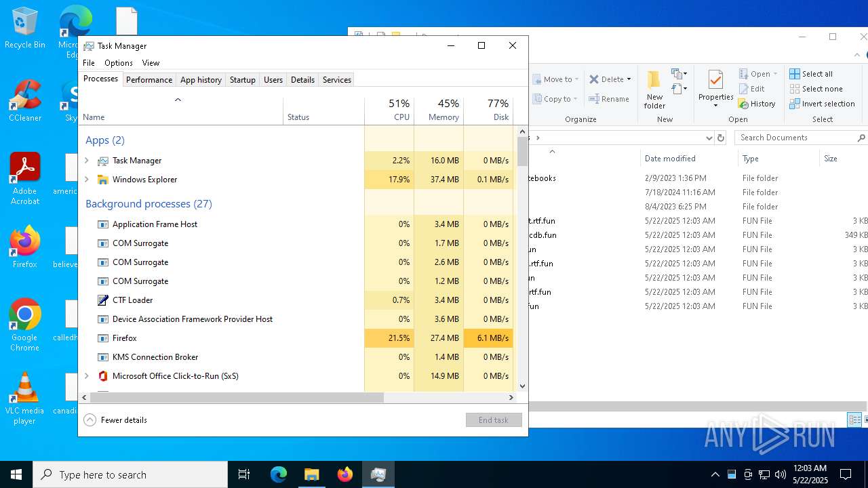
Task: Click the volume icon in system tray
Action: 780,474
